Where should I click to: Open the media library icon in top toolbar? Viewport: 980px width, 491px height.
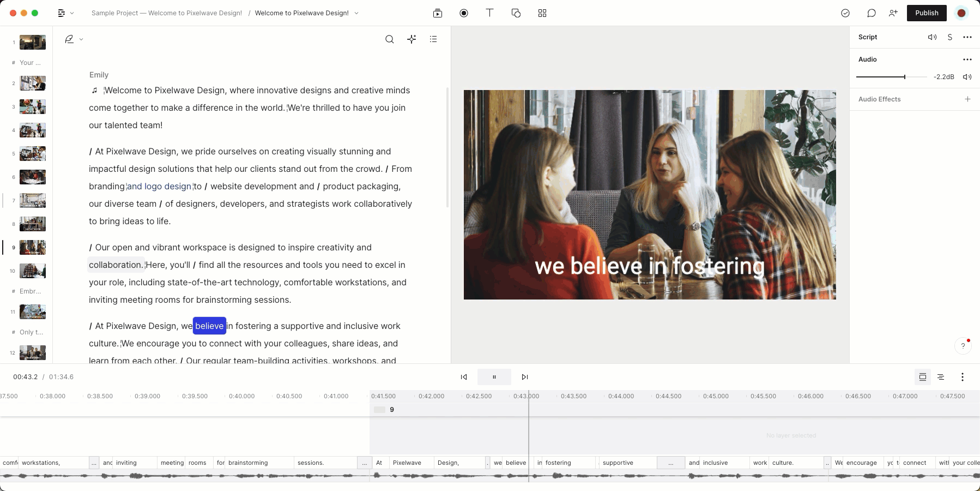coord(438,13)
